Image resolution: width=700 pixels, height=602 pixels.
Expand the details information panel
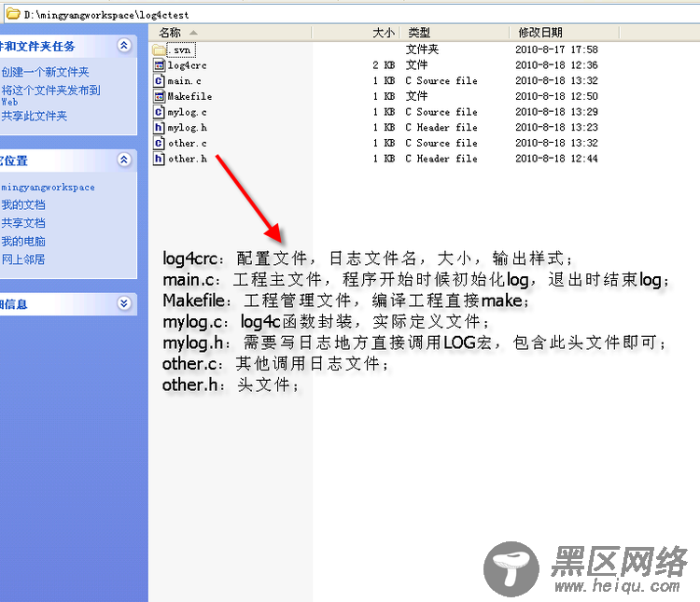click(x=124, y=303)
